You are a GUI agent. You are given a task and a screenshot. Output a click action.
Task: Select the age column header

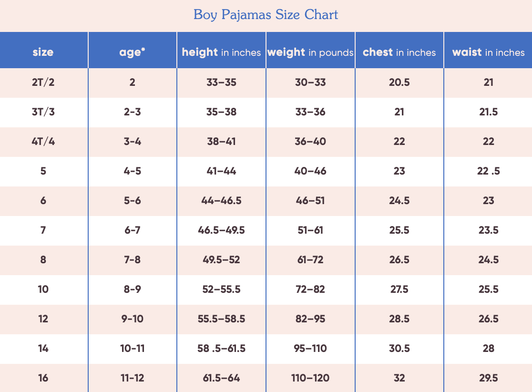(x=133, y=52)
